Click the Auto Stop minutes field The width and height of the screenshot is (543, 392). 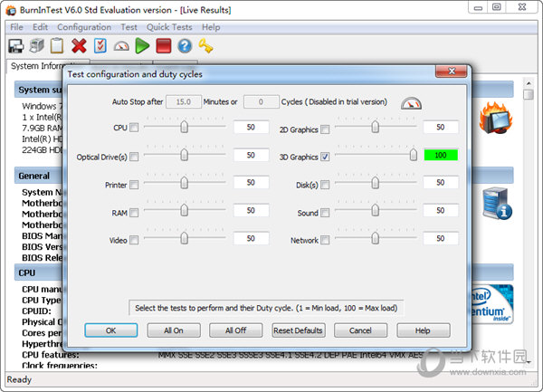tap(183, 101)
